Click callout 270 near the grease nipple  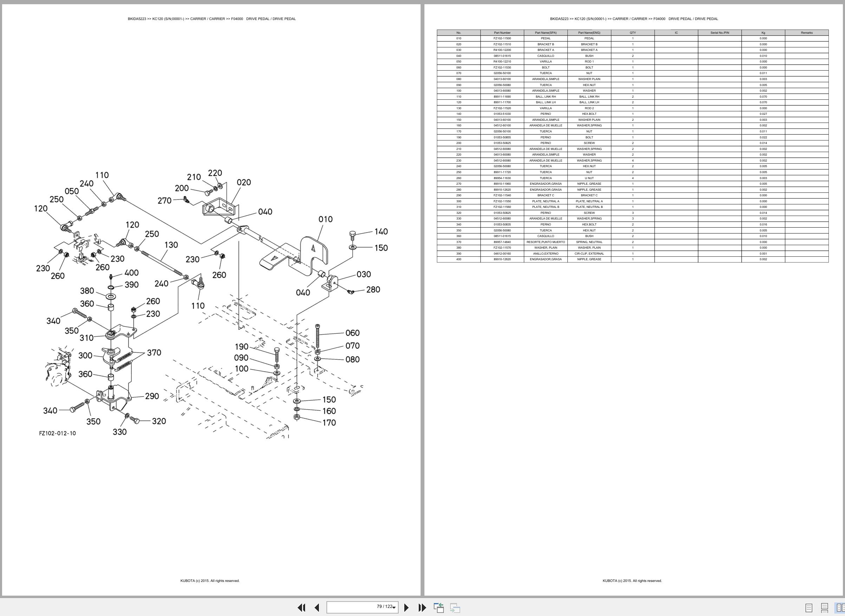click(164, 201)
